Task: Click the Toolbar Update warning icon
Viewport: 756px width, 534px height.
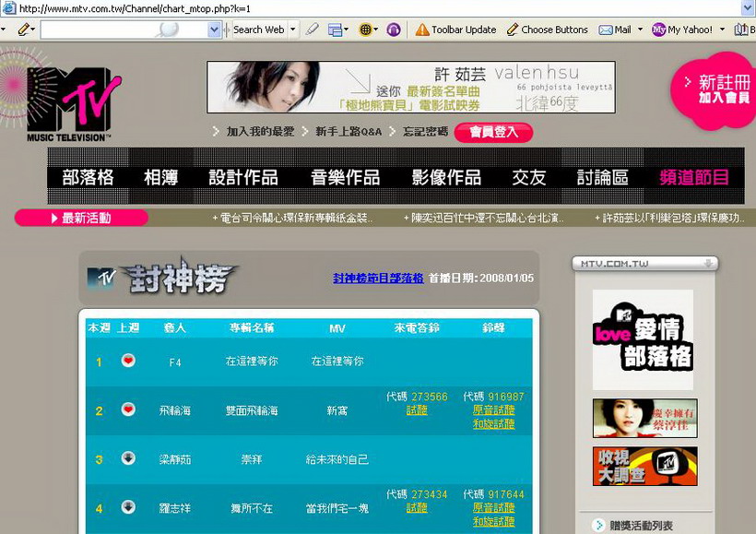Action: [422, 30]
